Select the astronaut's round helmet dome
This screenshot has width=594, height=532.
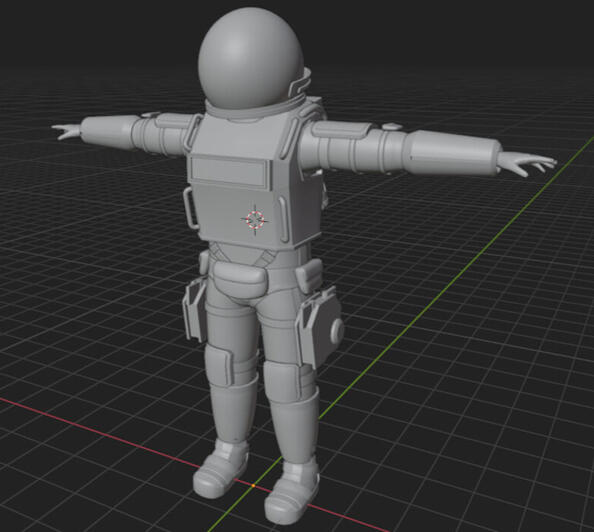pyautogui.click(x=250, y=59)
